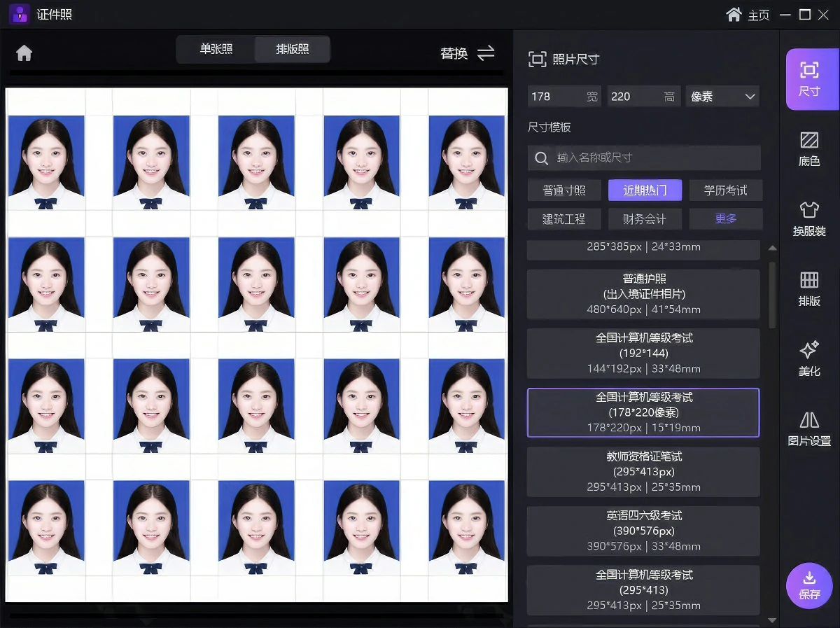Expand 更多 template categories
The image size is (840, 628).
726,218
